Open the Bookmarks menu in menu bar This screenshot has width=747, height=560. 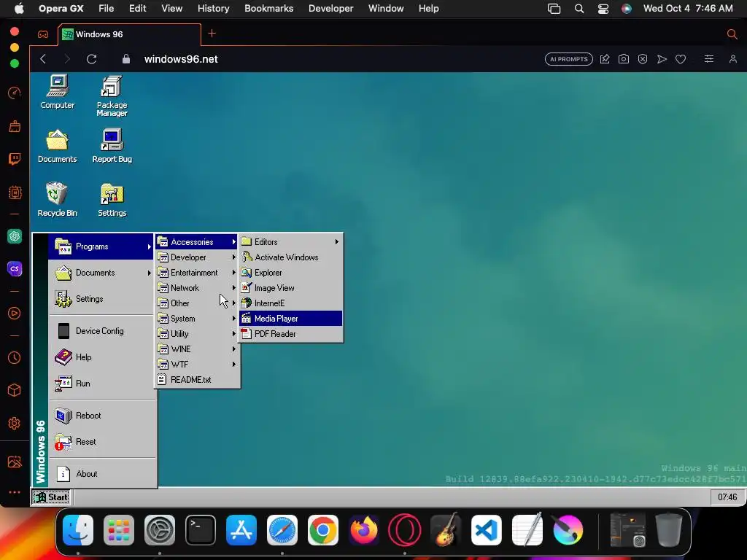[x=268, y=9]
